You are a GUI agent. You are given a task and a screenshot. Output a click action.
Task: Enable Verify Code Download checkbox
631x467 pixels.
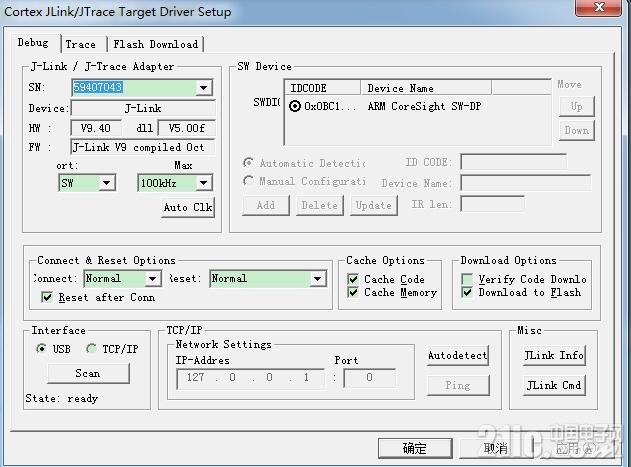467,279
